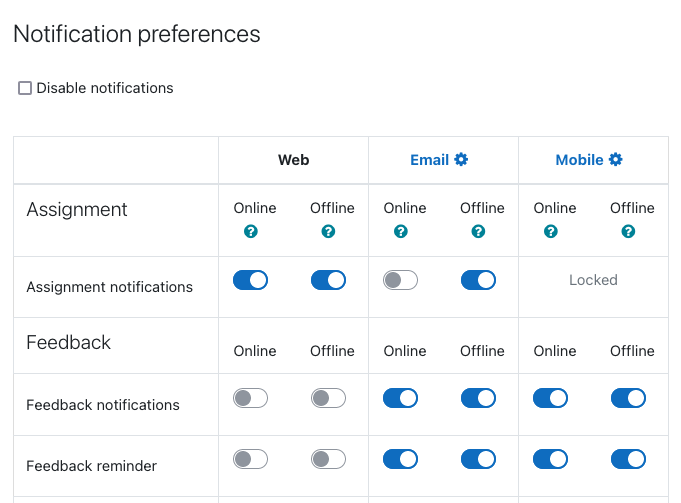Turn off Assignment notifications Web Online toggle
The width and height of the screenshot is (681, 503).
250,280
